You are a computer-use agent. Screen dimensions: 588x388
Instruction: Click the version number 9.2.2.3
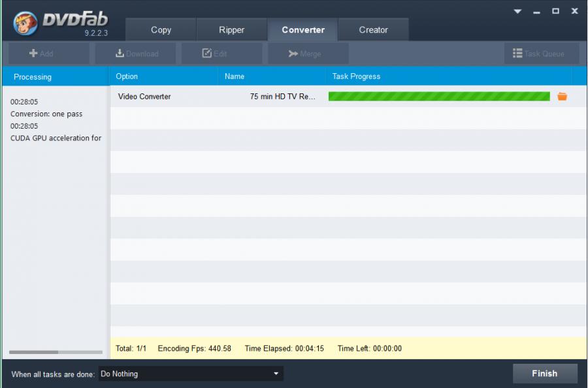96,33
